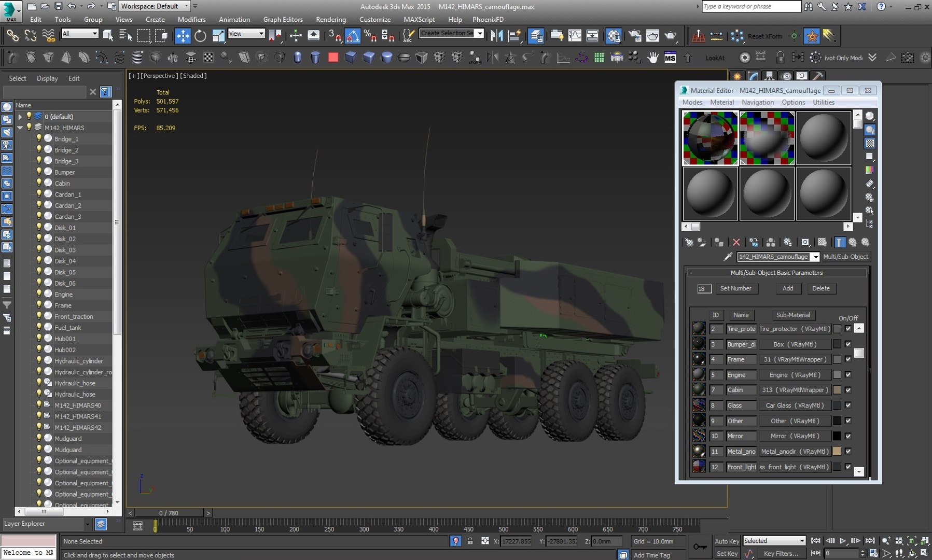Click the Render Setup teapot icon
932x560 pixels.
(635, 36)
